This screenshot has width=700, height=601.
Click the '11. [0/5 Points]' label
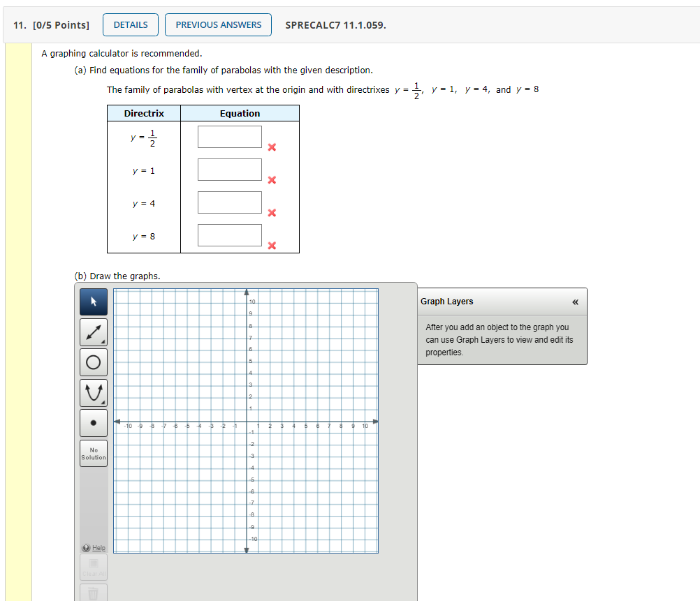pos(51,25)
